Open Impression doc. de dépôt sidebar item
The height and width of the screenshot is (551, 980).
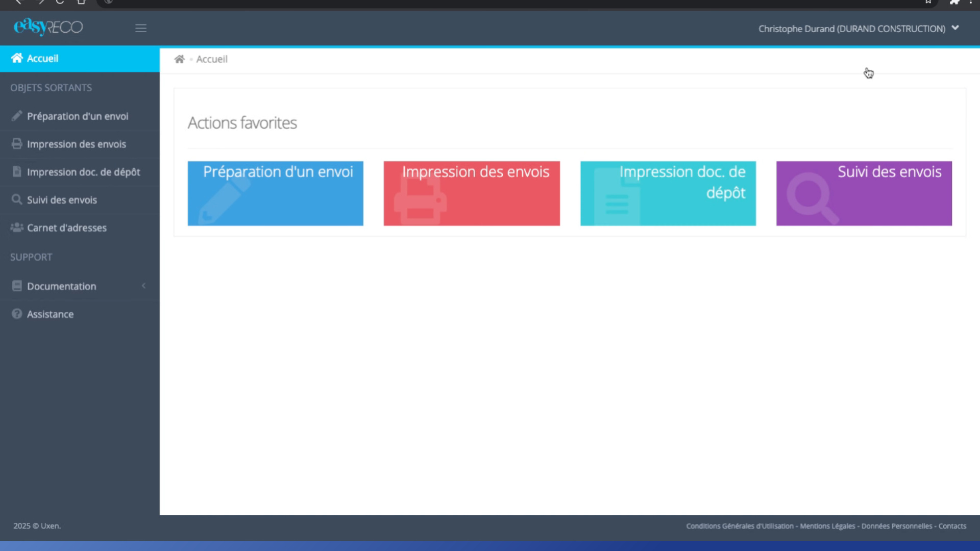point(80,172)
